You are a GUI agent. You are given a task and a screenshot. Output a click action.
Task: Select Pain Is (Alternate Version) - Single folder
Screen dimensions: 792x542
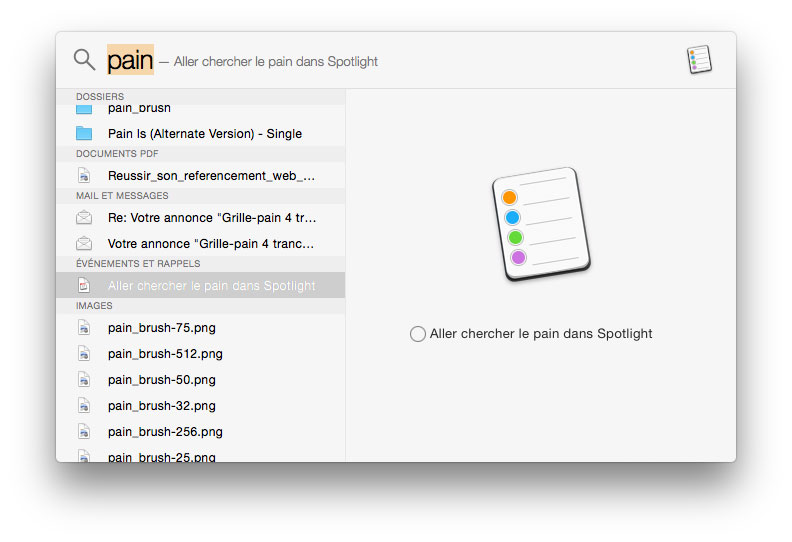(x=201, y=133)
